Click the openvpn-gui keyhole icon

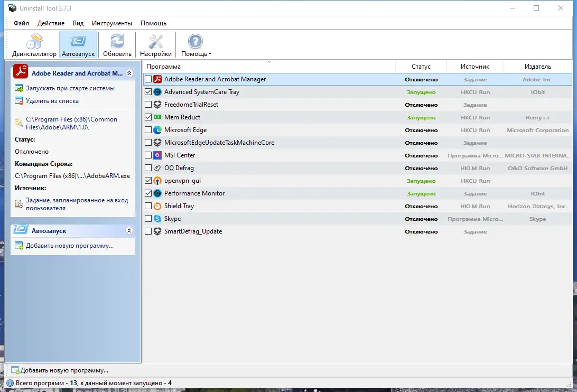(x=157, y=181)
